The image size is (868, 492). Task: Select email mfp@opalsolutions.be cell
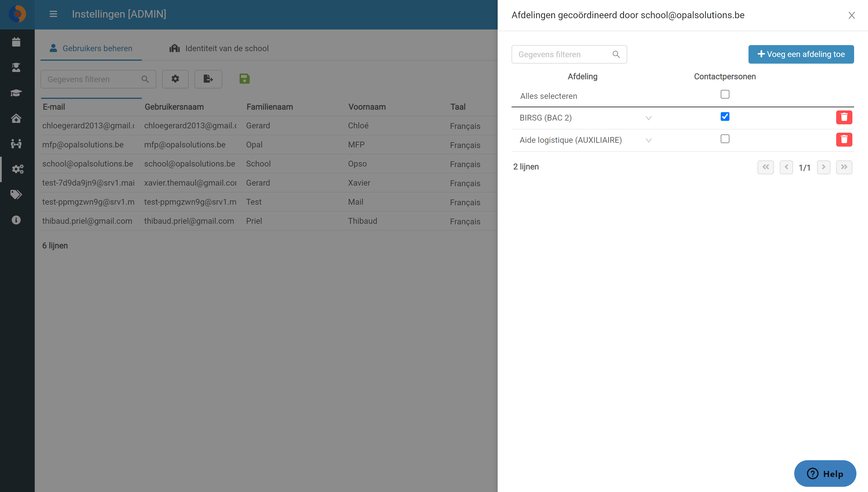[x=83, y=145]
